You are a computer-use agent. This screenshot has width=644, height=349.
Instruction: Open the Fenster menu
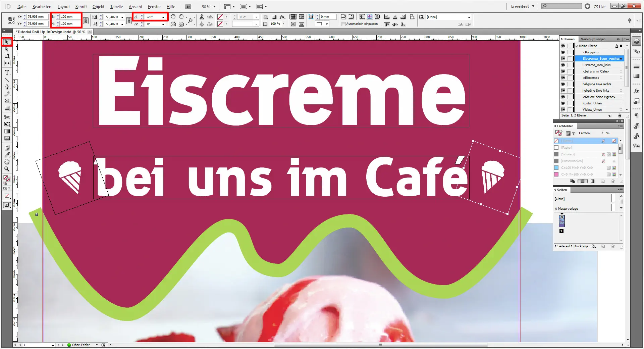[154, 6]
